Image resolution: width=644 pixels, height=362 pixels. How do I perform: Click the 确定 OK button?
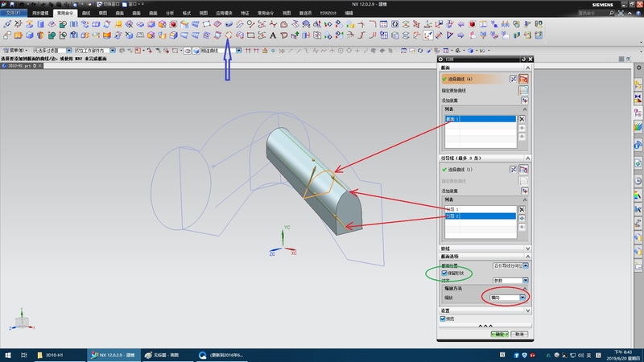click(x=500, y=334)
